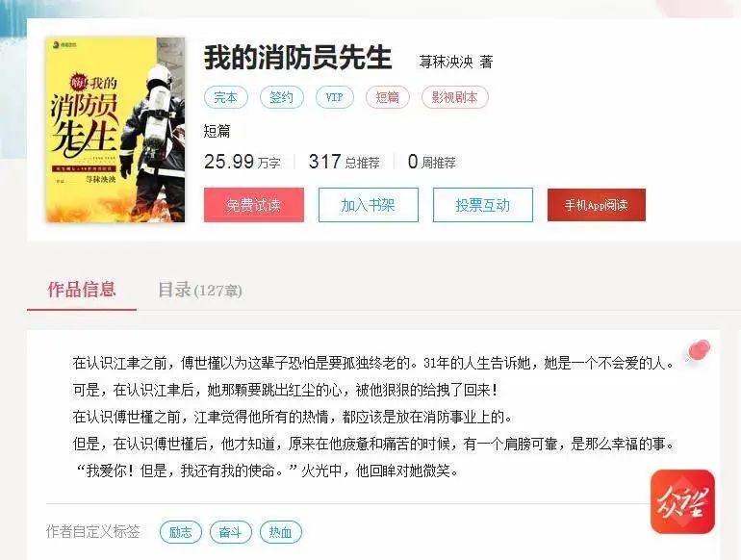
Task: Click the red 众望 app icon
Action: (682, 501)
